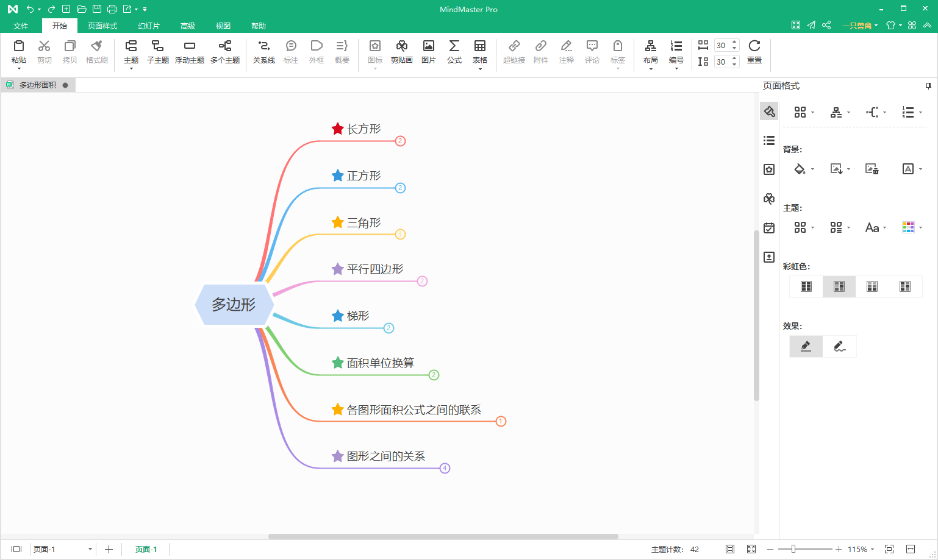Click the zoom out minus button
Viewport: 938px width, 560px height.
tap(770, 549)
